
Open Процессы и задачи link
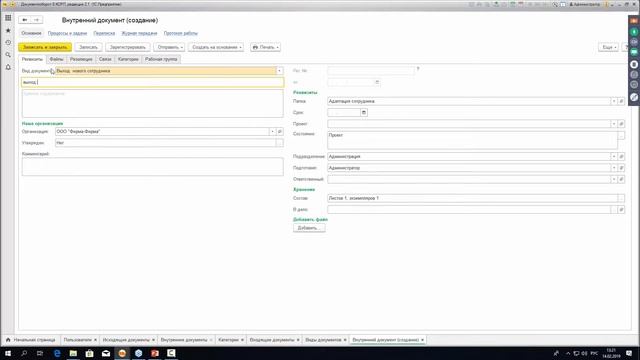(67, 33)
